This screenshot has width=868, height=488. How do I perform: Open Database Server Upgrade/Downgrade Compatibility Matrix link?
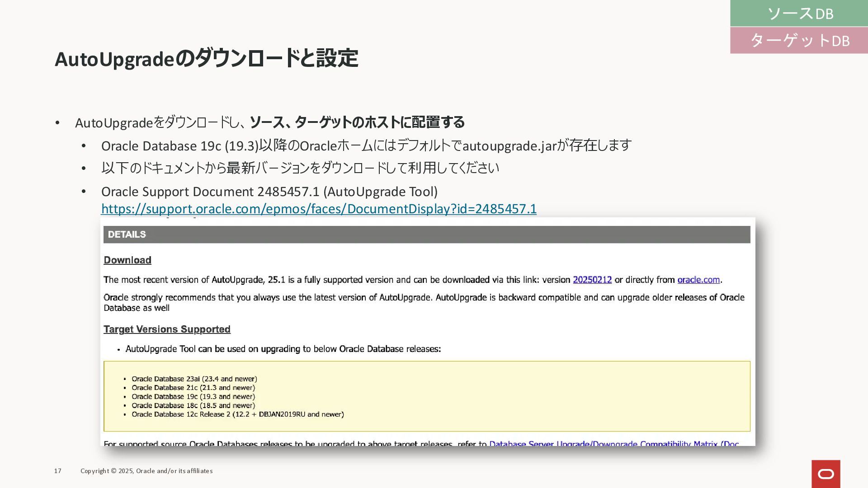614,444
